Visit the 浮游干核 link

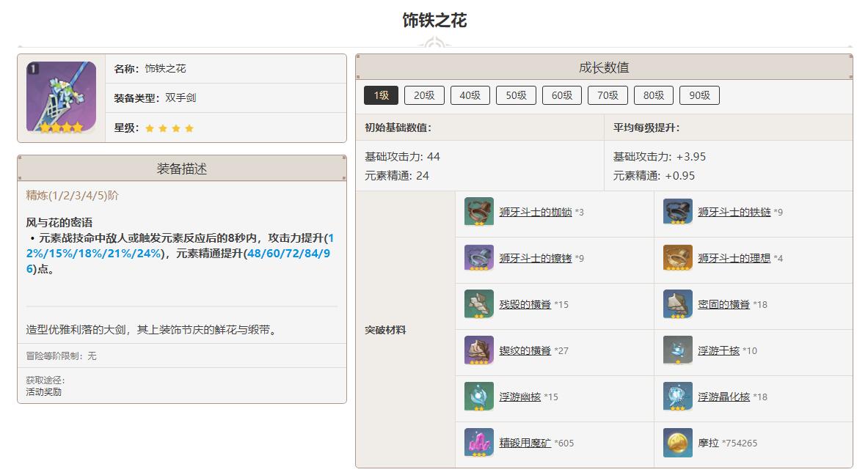point(718,350)
